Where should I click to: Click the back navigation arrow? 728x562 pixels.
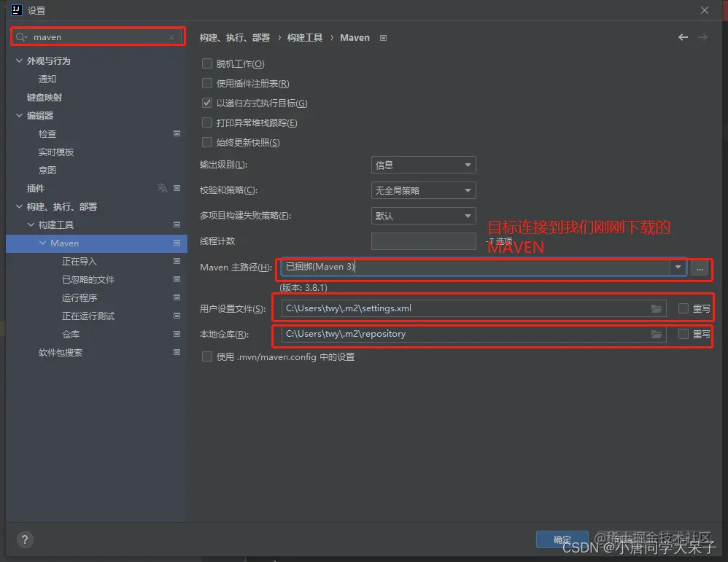coord(683,37)
